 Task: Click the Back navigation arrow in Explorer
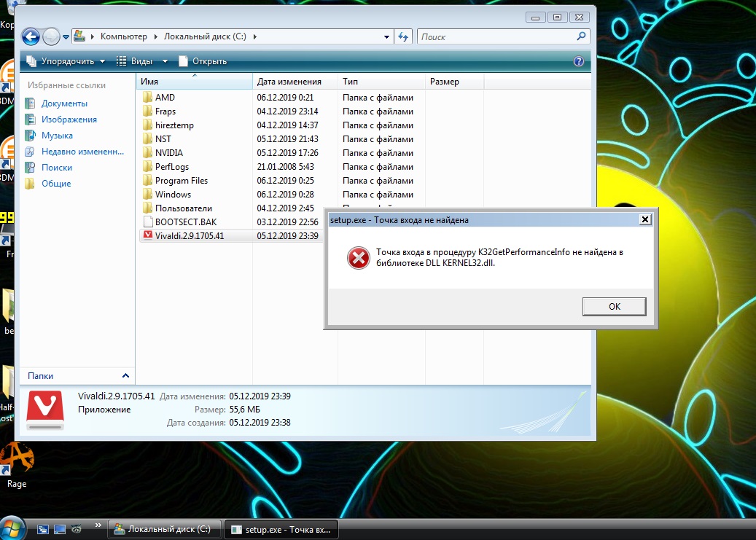(x=31, y=36)
